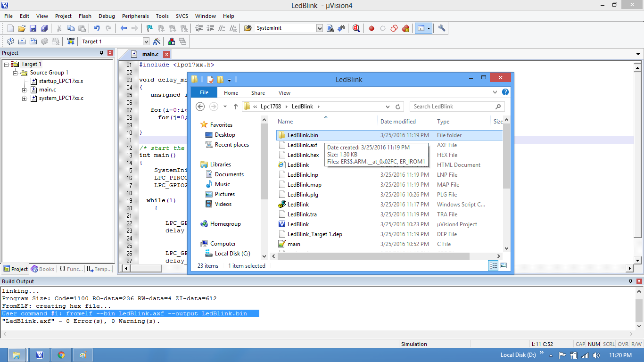Open the SystemInit find combo box dropdown
644x362 pixels.
coord(319,28)
